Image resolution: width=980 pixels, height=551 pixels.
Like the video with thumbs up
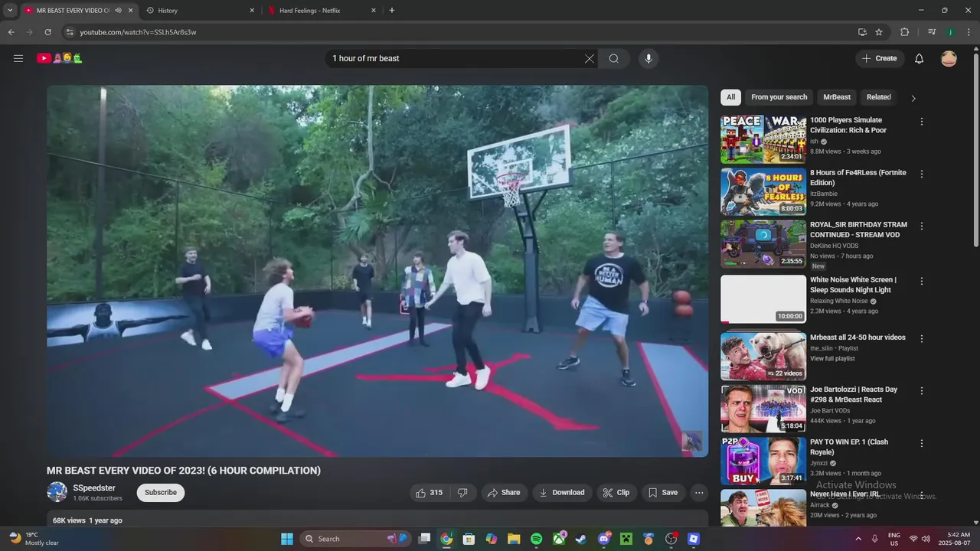(429, 493)
